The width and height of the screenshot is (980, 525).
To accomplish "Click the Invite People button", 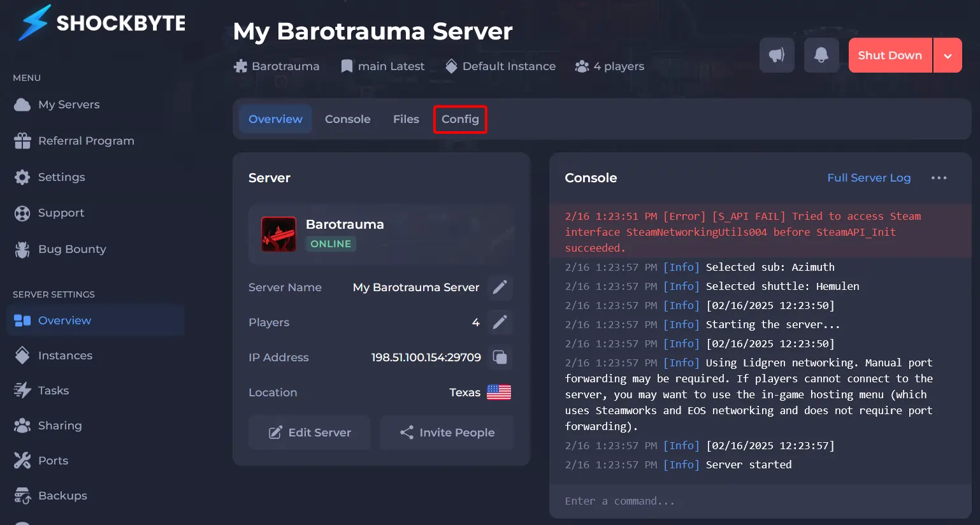I will 447,433.
